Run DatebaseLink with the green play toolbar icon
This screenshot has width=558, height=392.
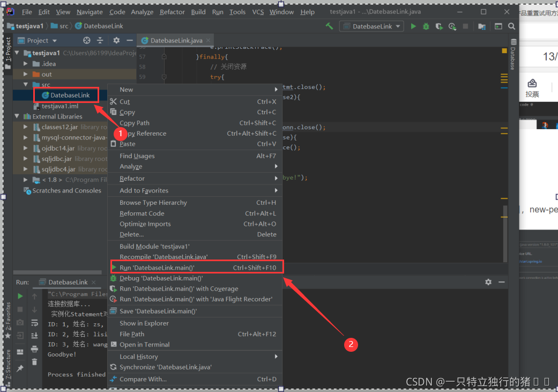coord(413,26)
